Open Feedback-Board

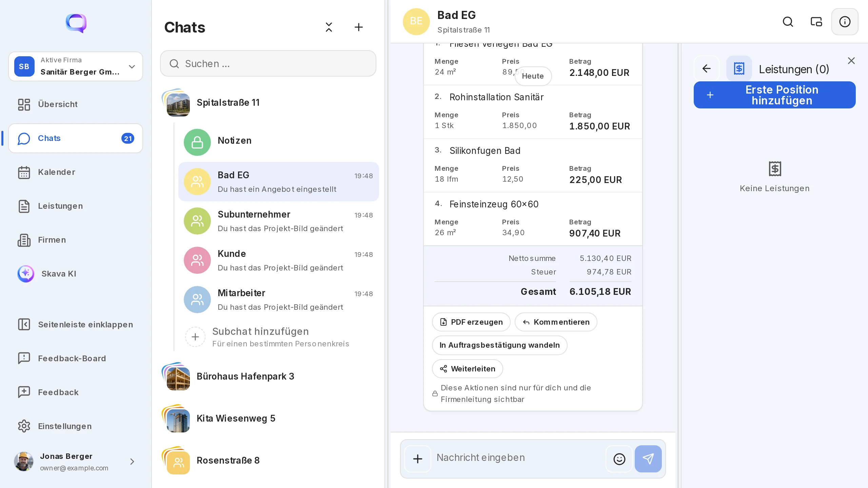point(75,358)
